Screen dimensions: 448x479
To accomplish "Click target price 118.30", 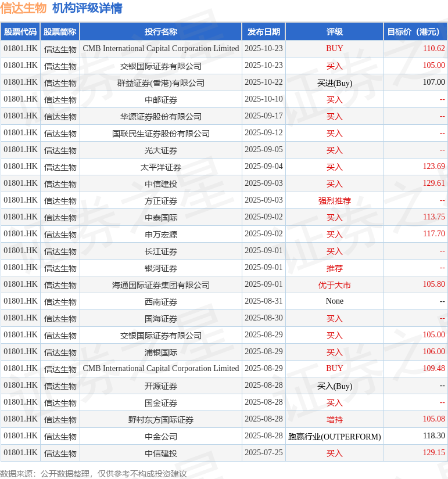I will point(433,435).
